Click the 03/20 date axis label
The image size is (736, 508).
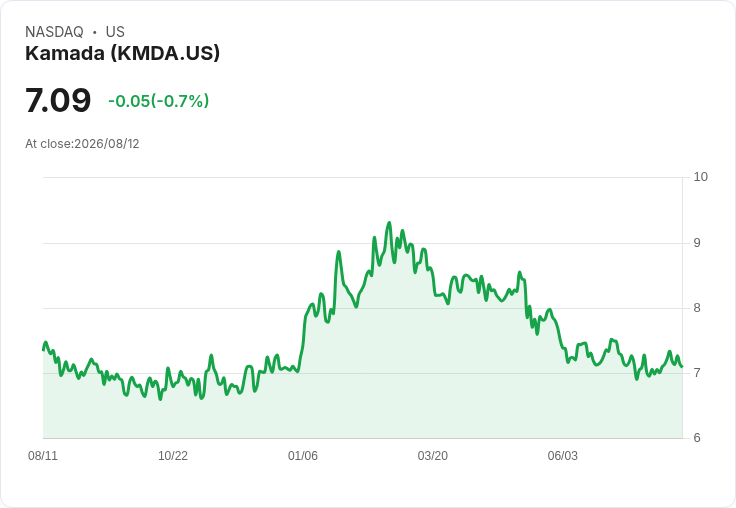click(x=433, y=456)
